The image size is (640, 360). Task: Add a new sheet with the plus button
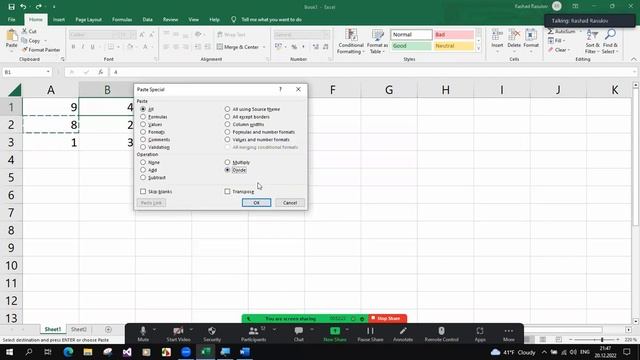[108, 329]
